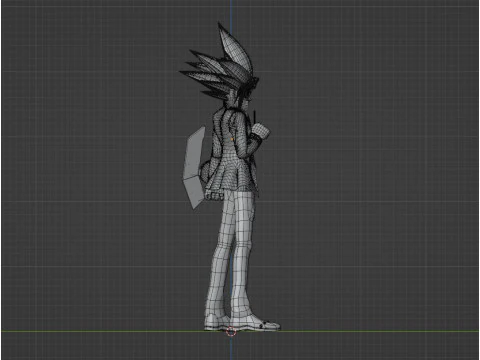480x360 pixels.
Task: Click the character's lowered fist at the hip
Action: 214,195
